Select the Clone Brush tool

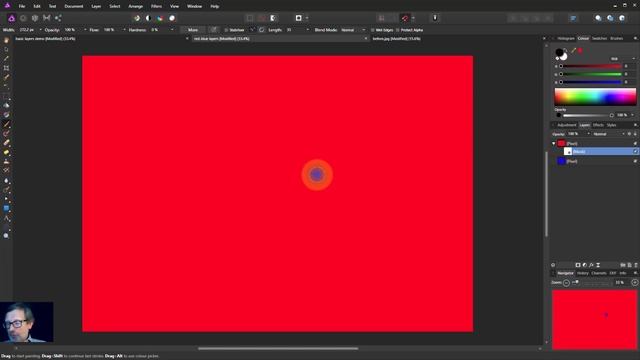pos(6,162)
